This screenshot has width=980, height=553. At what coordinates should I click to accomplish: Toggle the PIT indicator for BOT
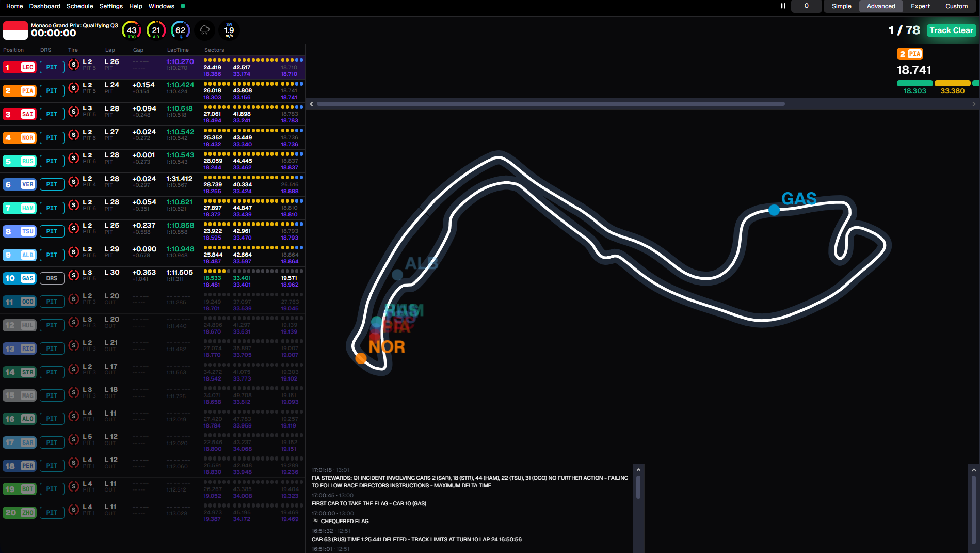[x=52, y=489]
